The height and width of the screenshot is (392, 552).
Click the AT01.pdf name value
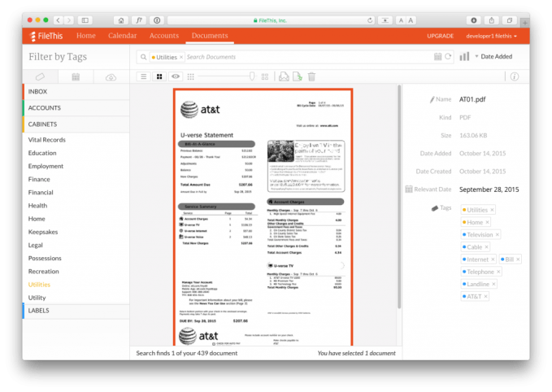pos(472,100)
